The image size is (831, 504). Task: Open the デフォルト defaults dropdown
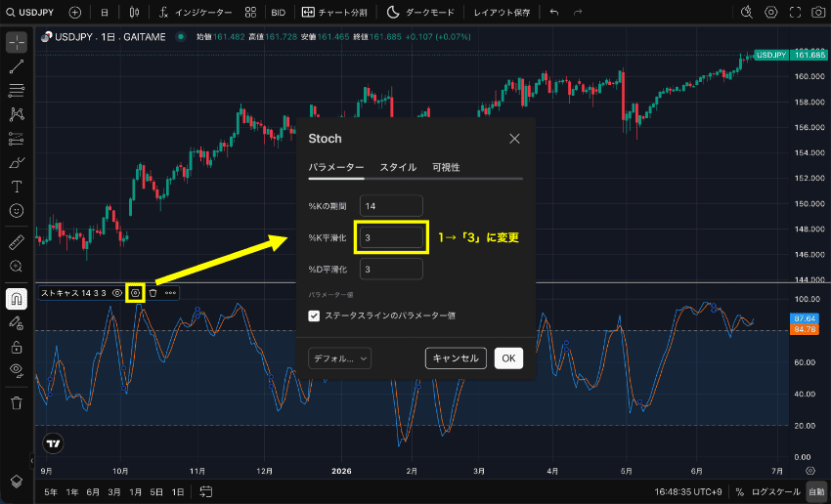339,358
